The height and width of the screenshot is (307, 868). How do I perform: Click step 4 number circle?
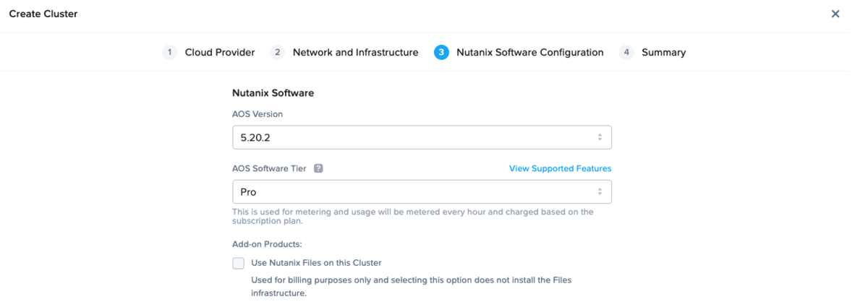click(626, 52)
